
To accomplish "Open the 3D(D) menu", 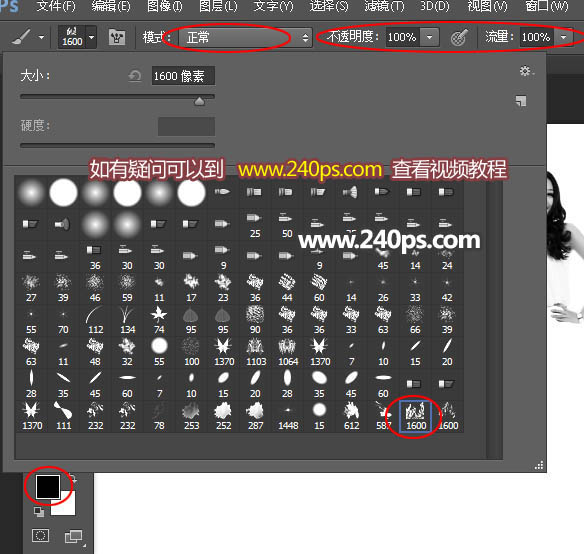I will [435, 6].
